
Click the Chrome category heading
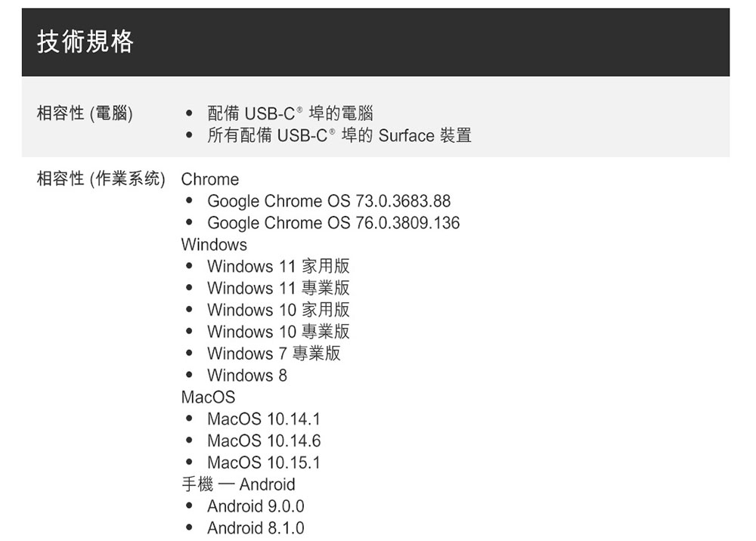[209, 179]
